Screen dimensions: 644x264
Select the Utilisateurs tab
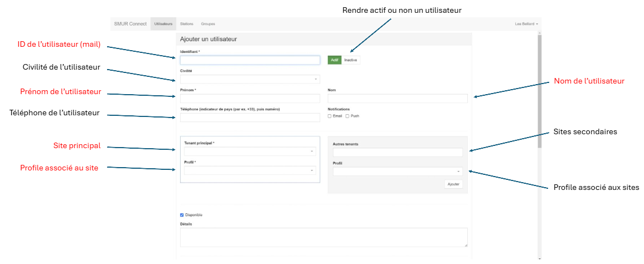[163, 24]
